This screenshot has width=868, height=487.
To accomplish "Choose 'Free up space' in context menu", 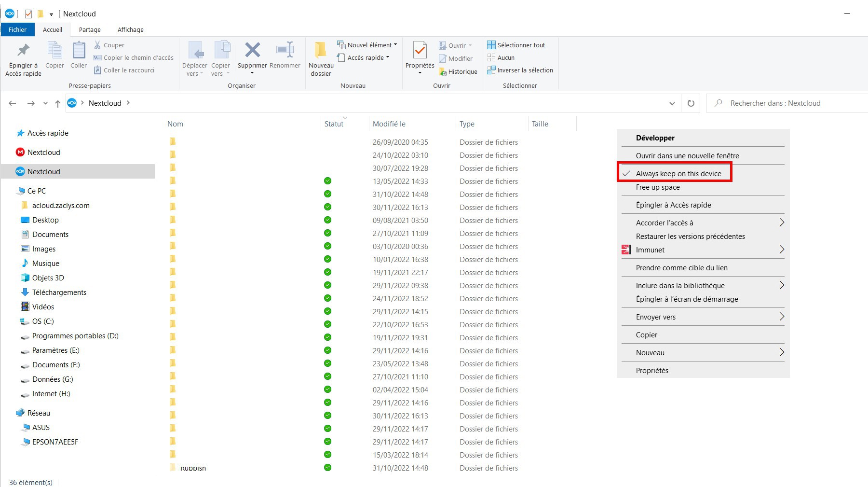I will [658, 187].
